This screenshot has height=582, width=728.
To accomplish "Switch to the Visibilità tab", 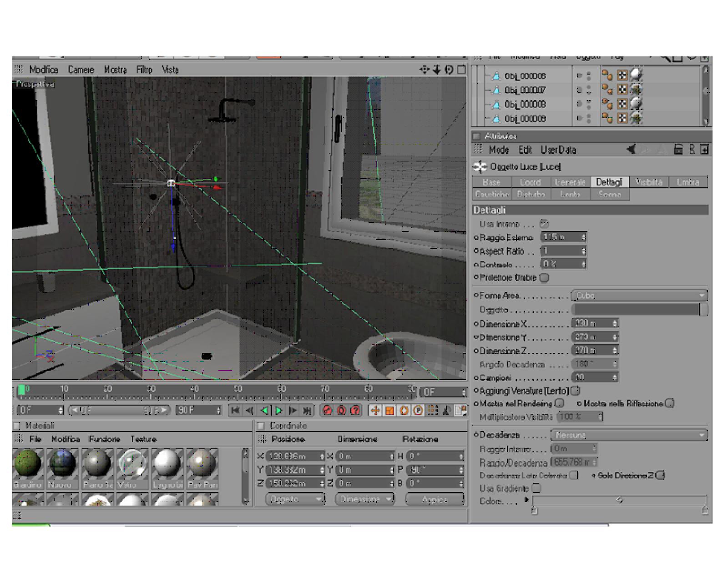I will (x=649, y=182).
